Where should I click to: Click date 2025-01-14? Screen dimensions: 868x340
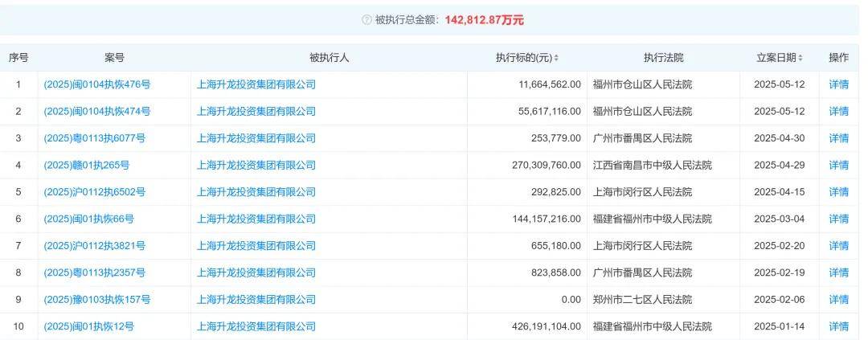780,326
